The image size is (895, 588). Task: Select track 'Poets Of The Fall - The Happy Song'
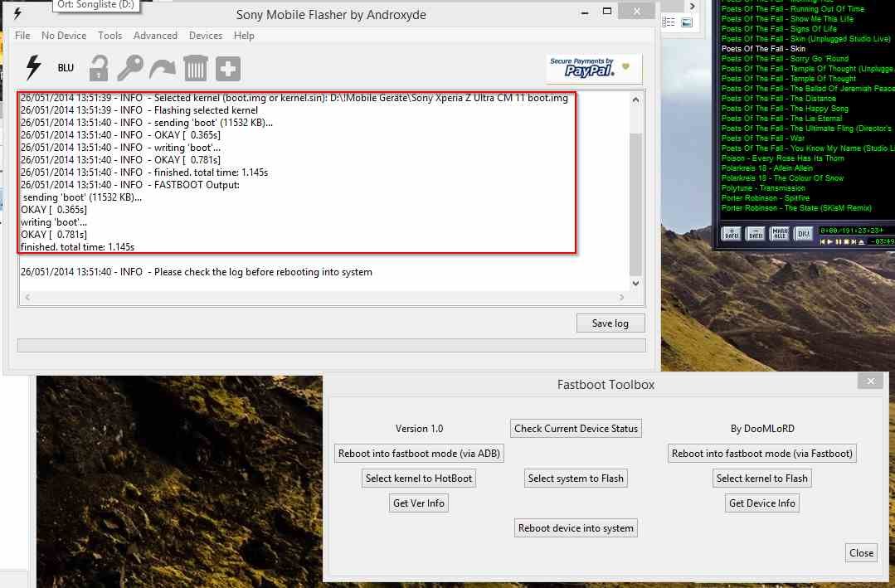point(785,109)
